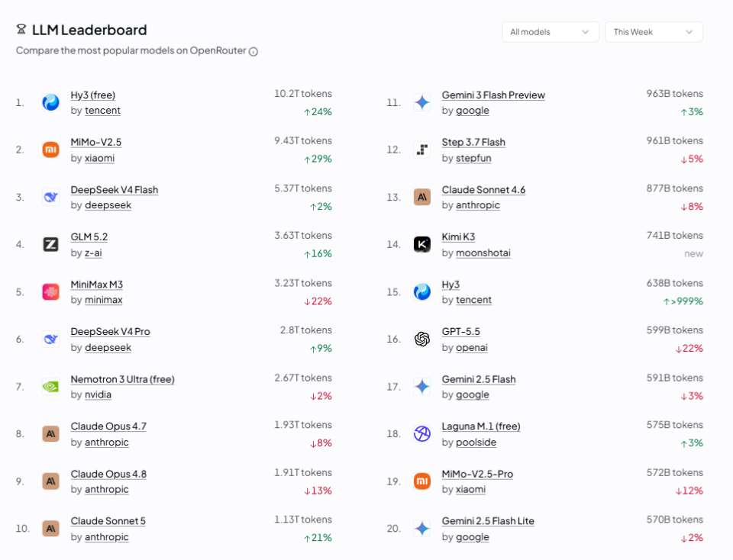Image resolution: width=733 pixels, height=560 pixels.
Task: Click the Anthropic icon beside Claude Opus 4.7
Action: pos(50,434)
